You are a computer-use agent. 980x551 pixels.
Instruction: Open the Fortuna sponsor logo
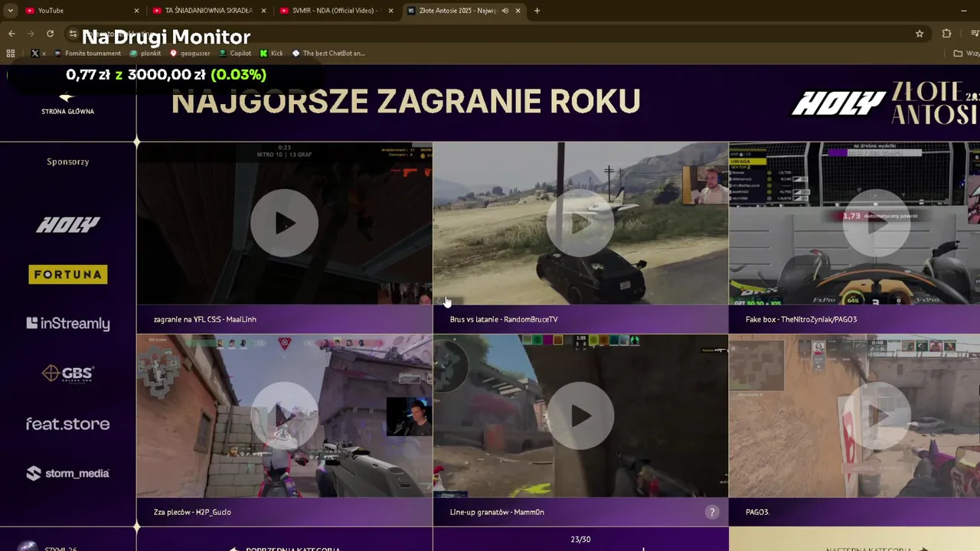click(x=67, y=274)
